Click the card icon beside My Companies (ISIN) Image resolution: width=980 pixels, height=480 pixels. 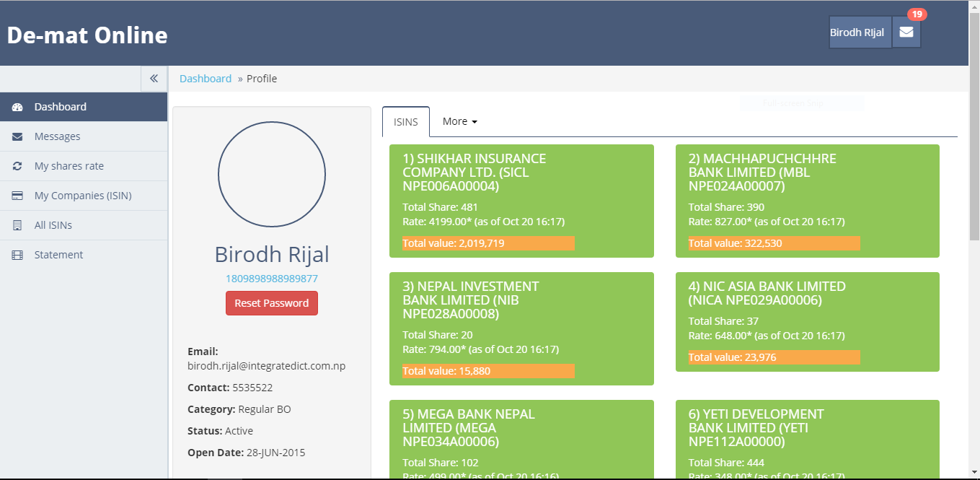pos(18,196)
